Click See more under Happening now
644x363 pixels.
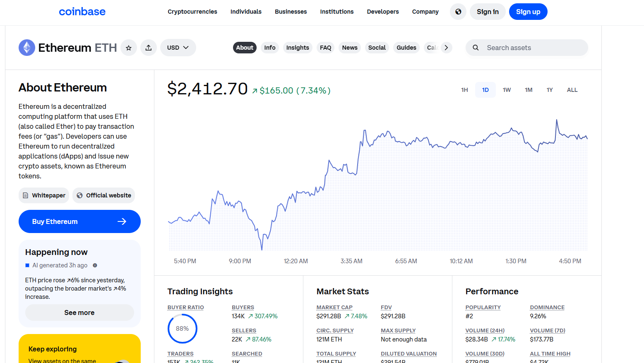pos(79,313)
